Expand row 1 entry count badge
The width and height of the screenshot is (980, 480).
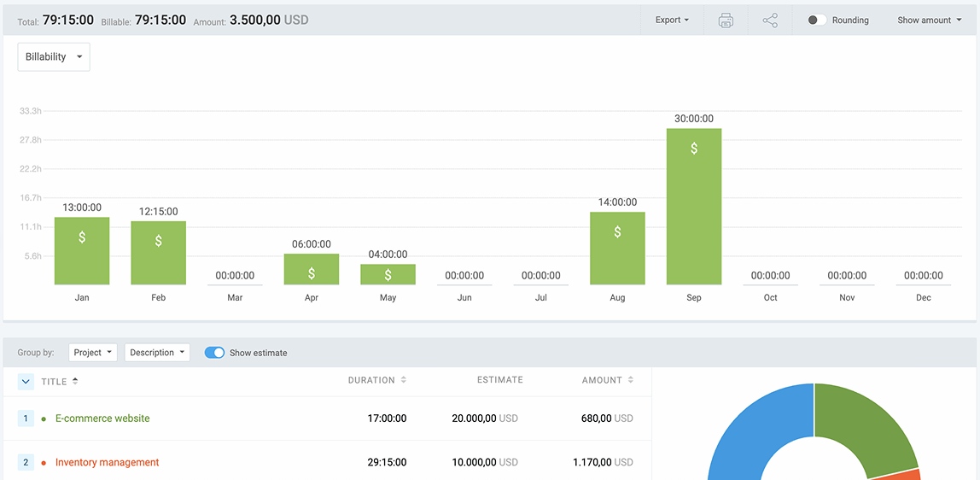coord(26,419)
